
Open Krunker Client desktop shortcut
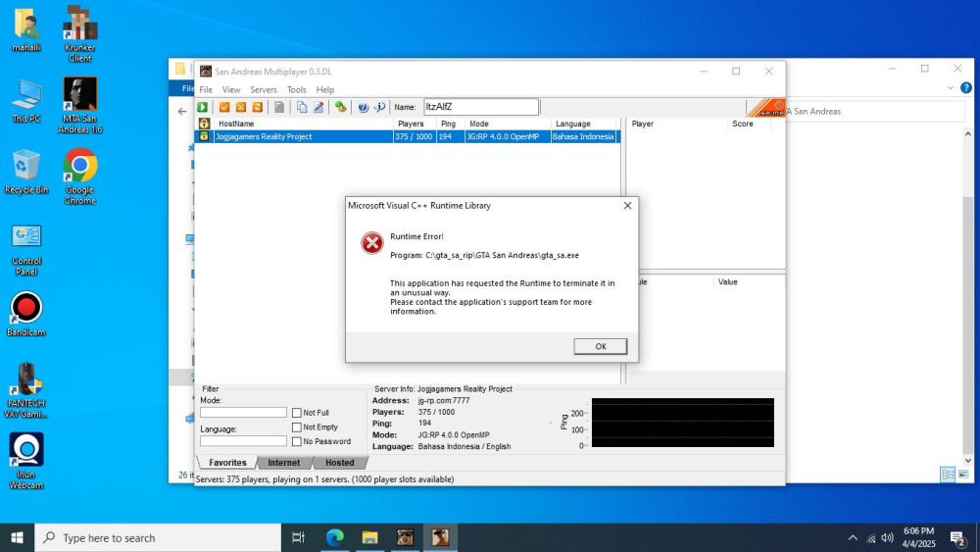click(x=79, y=34)
